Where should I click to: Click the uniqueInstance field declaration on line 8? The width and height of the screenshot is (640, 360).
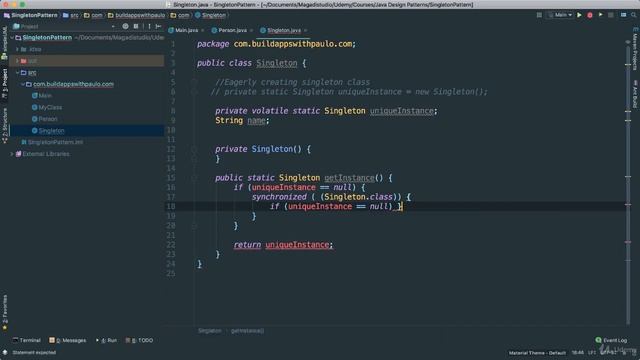pos(402,111)
